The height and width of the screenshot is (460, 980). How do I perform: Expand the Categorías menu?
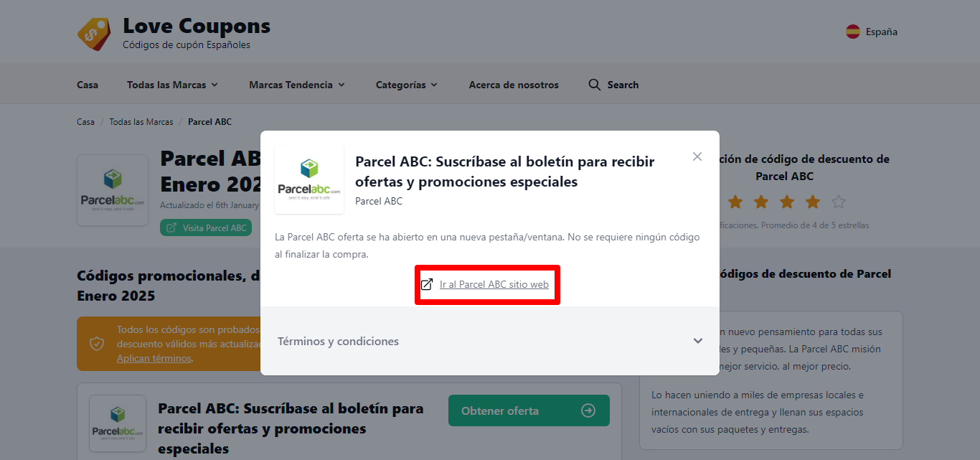click(407, 85)
